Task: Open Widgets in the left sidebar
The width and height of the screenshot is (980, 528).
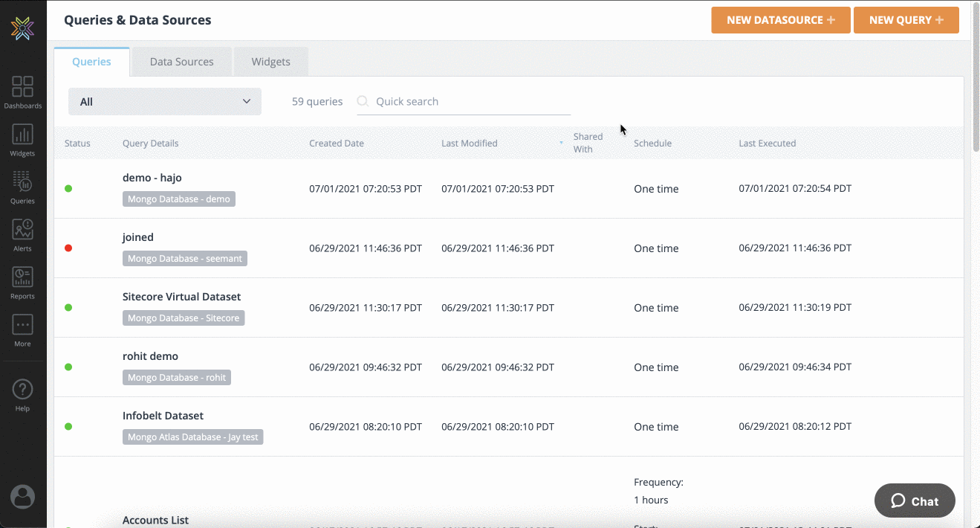Action: [22, 140]
